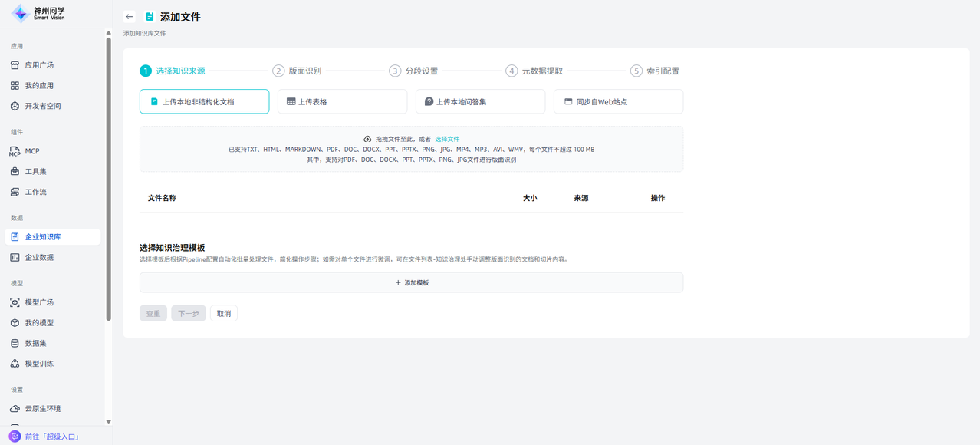Click the 选择文件 upload link
The height and width of the screenshot is (445, 980).
(447, 140)
